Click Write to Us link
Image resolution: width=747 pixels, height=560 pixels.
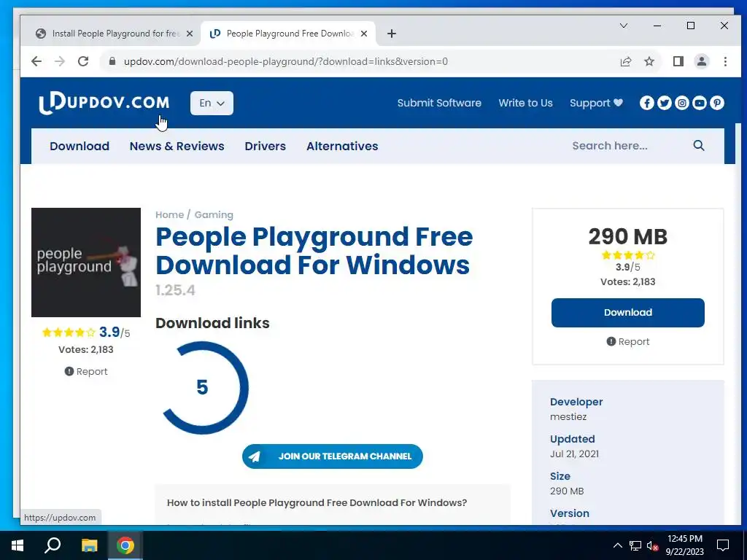coord(525,103)
